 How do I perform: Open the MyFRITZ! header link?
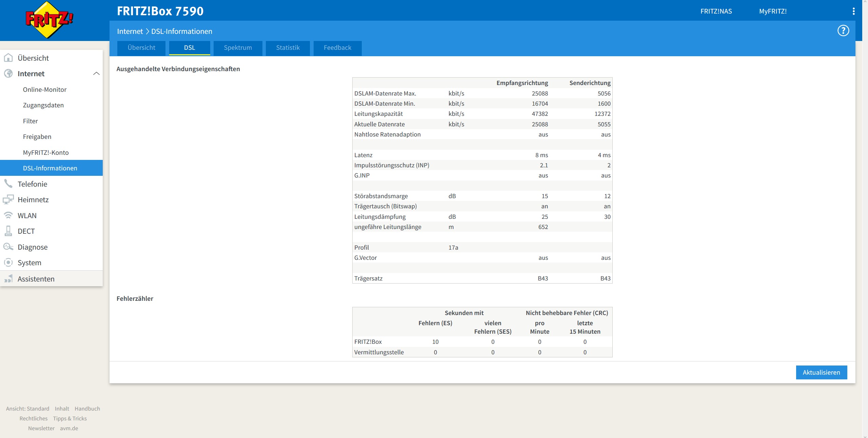pos(773,11)
